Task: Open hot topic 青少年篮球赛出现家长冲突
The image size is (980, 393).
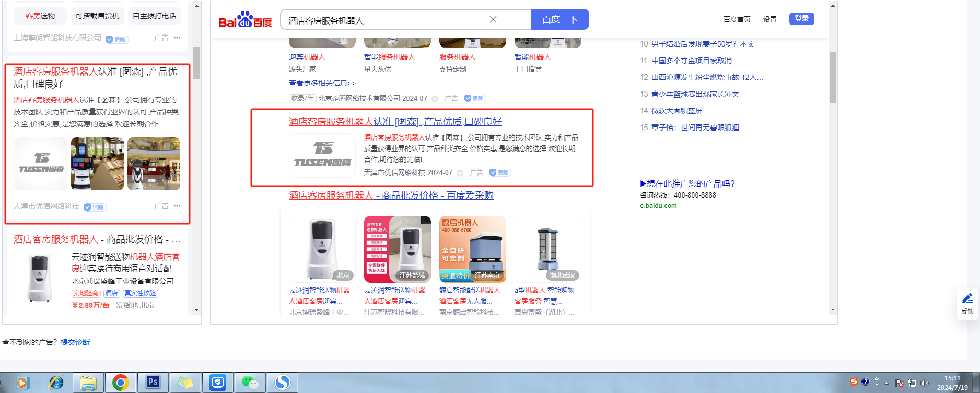Action: 695,94
